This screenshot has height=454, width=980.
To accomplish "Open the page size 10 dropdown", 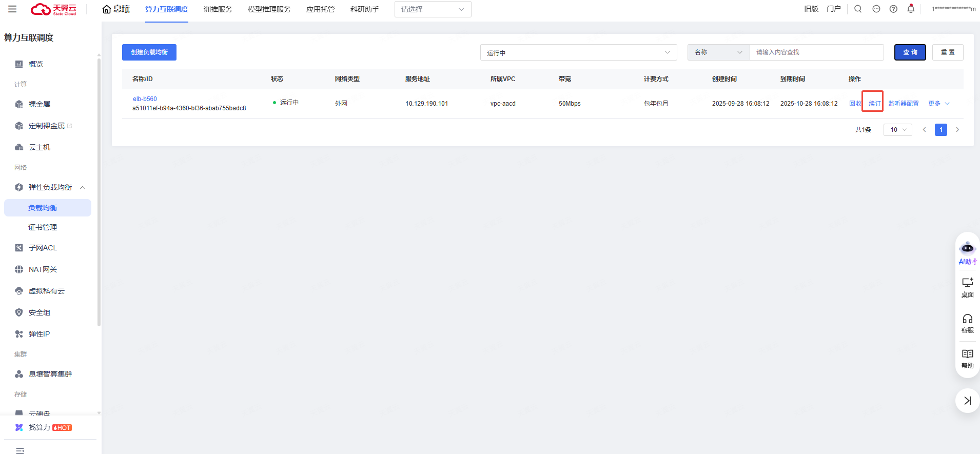I will [x=897, y=130].
